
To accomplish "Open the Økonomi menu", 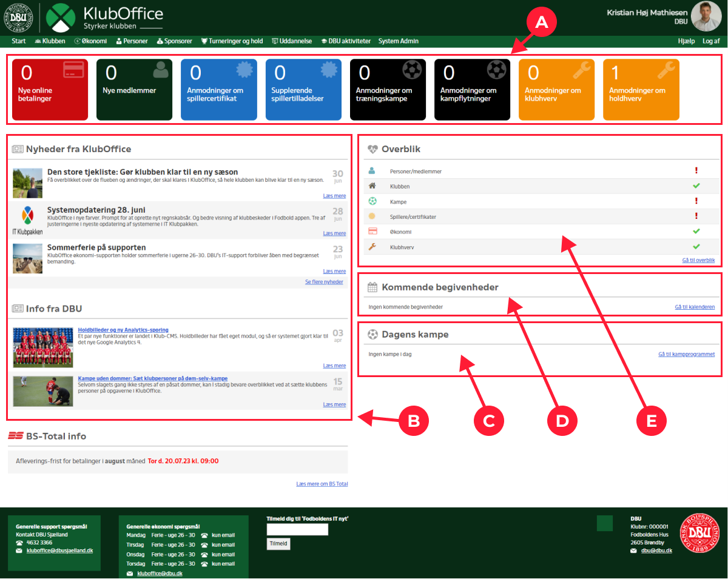I will coord(90,41).
